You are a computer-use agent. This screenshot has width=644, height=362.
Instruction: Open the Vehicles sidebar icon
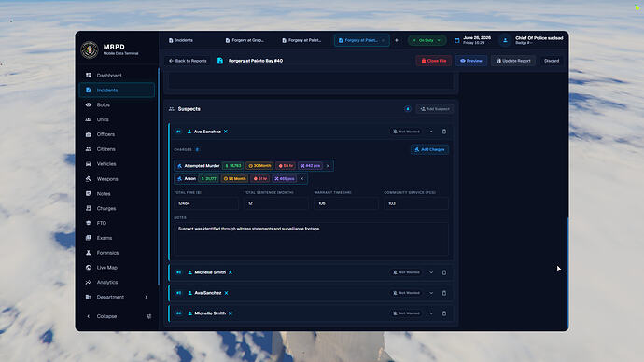click(89, 164)
